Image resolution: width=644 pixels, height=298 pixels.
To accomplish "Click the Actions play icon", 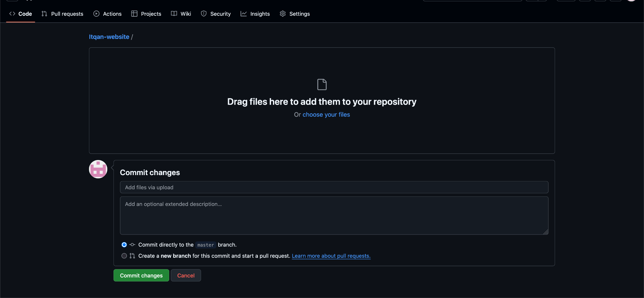I will point(97,14).
